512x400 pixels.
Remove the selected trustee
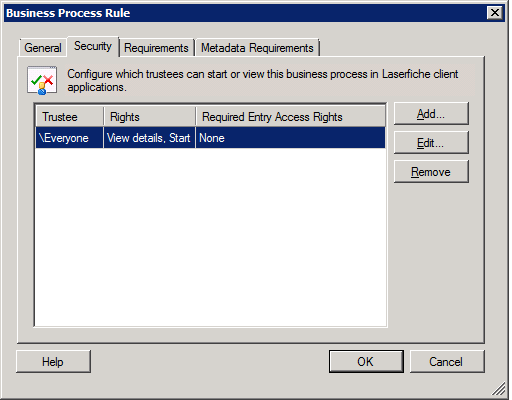coord(431,172)
